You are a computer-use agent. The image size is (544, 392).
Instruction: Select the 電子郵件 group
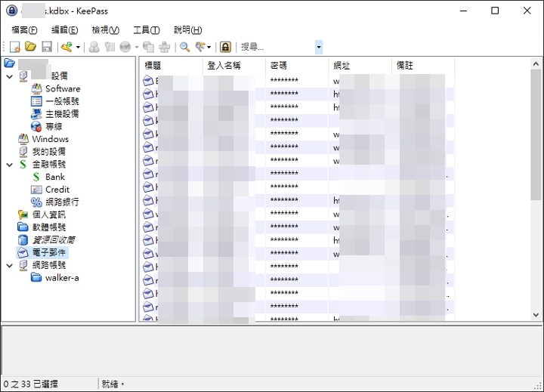click(x=49, y=252)
